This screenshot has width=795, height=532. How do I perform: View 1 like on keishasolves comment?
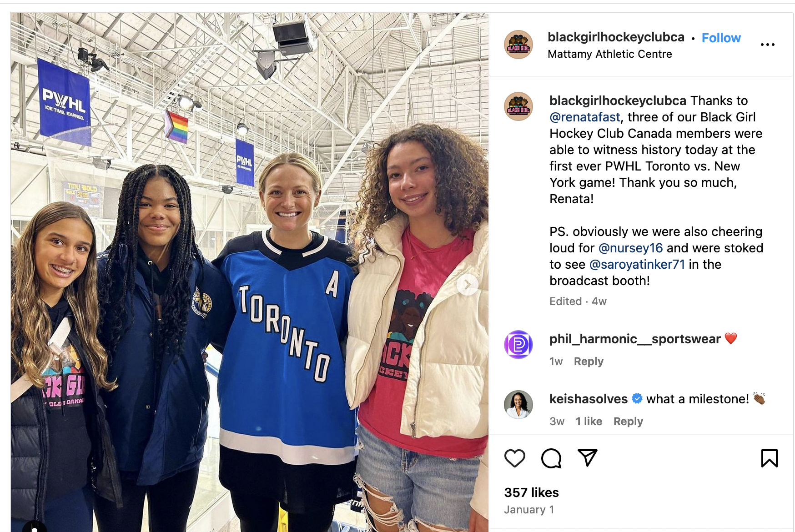click(x=589, y=422)
